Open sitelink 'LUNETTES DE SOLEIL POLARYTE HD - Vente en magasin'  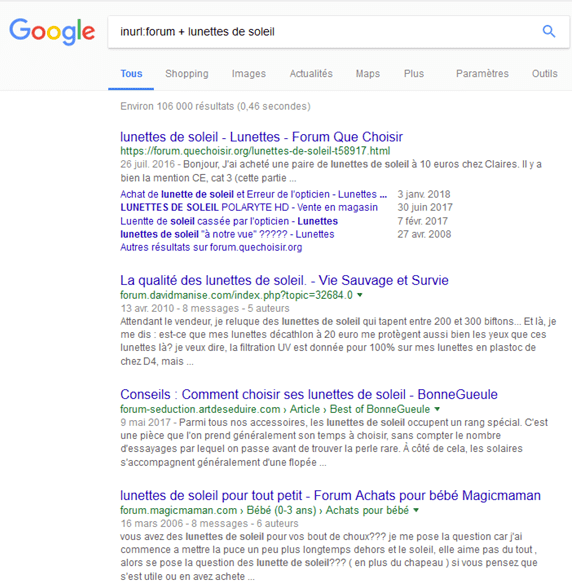click(x=249, y=207)
